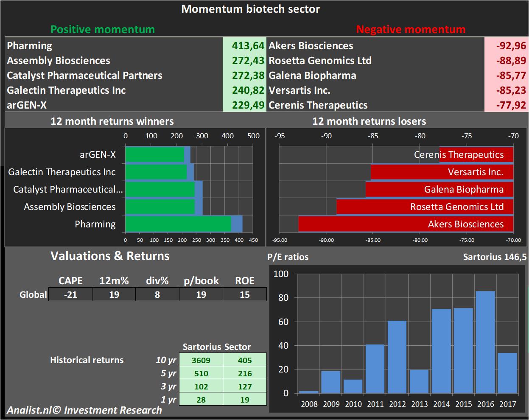Select the Akers Biosciences -92,96 value cell
Viewport: 529px width, 420px height.
coord(505,46)
